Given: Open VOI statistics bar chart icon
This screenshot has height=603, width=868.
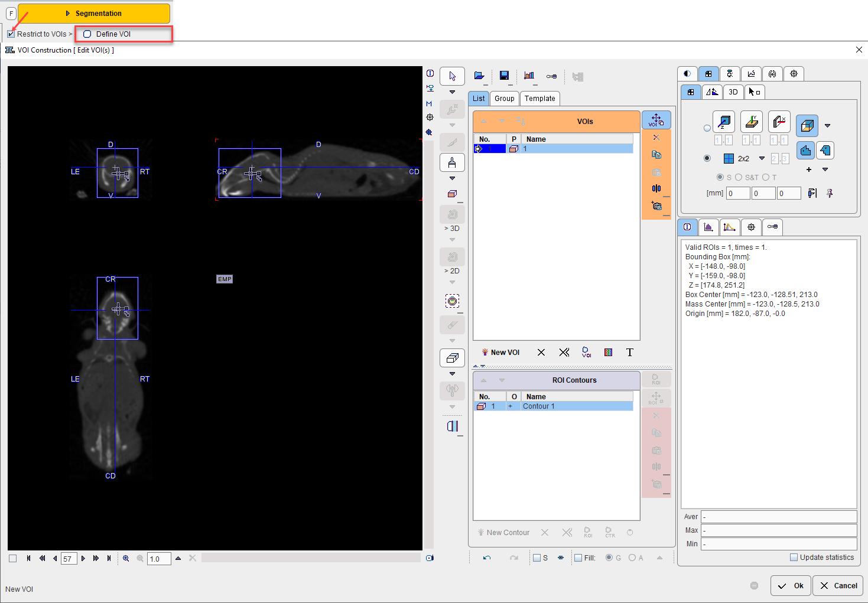Looking at the screenshot, I should click(x=529, y=76).
